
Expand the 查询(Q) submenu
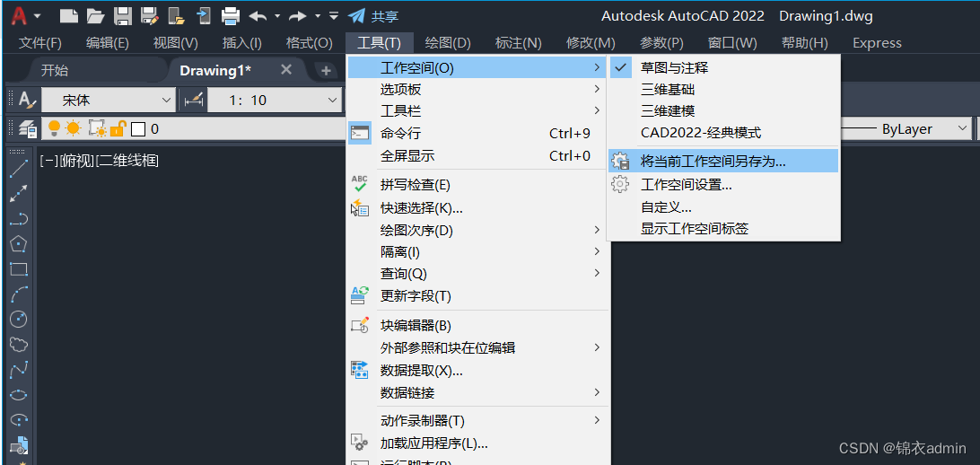(x=478, y=274)
